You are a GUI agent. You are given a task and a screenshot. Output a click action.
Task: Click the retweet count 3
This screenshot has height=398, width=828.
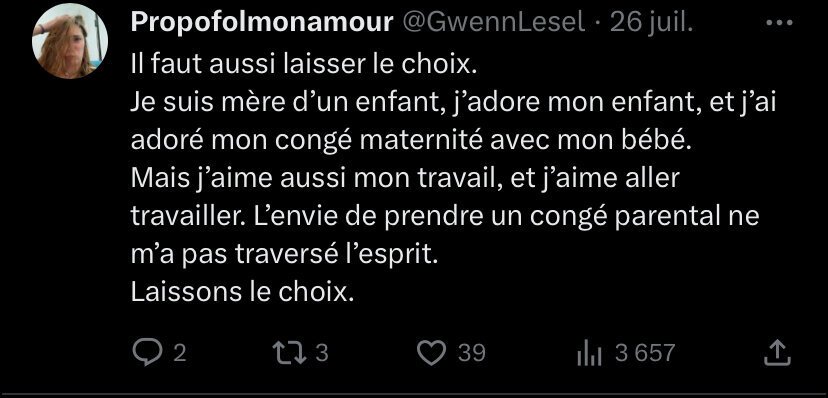pos(322,353)
